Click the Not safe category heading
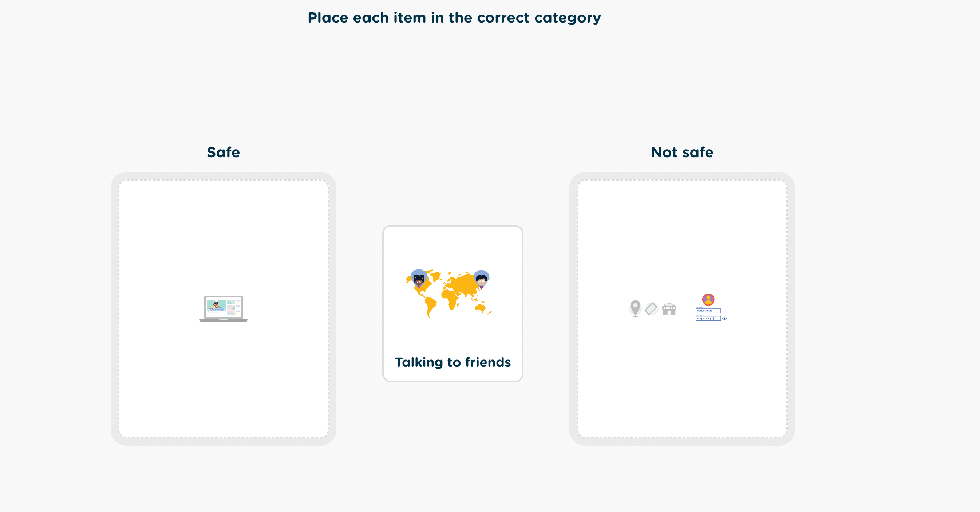Viewport: 980px width, 512px height. coord(682,152)
